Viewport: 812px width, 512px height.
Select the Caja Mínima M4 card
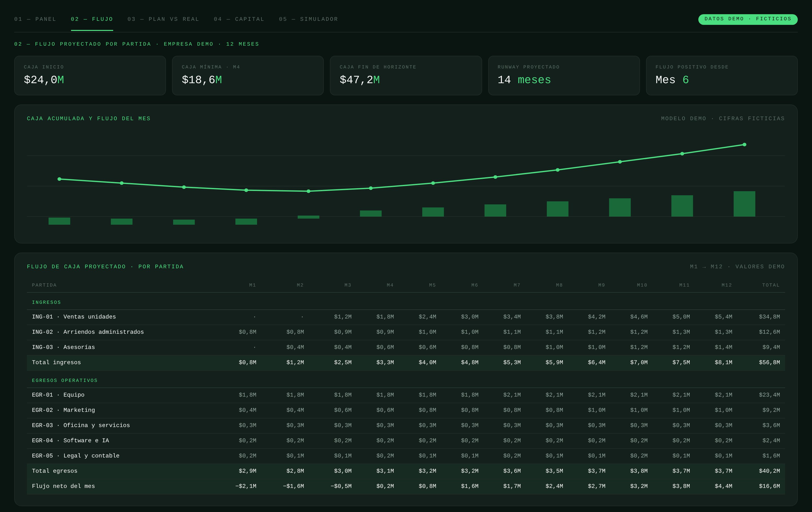click(x=248, y=76)
